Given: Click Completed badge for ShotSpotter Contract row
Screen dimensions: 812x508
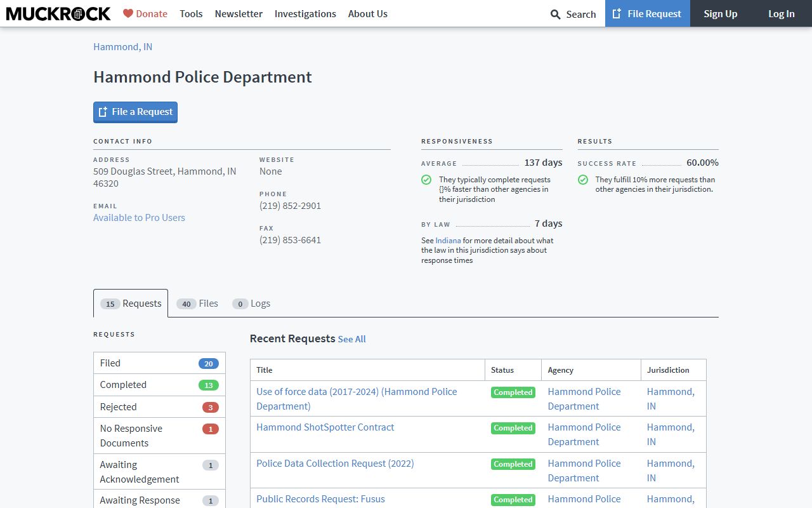Looking at the screenshot, I should (x=513, y=428).
